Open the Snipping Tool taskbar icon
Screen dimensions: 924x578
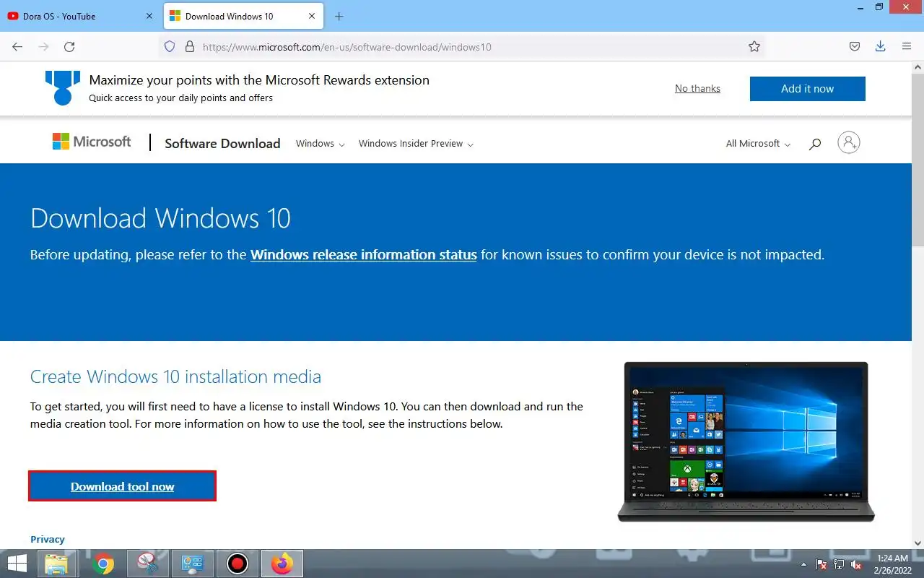coord(148,564)
